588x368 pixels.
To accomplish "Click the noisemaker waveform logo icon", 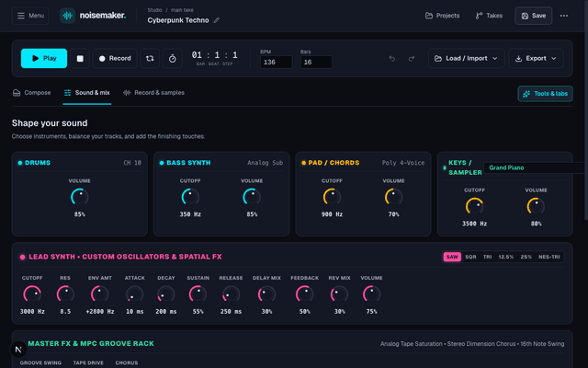I will [67, 16].
